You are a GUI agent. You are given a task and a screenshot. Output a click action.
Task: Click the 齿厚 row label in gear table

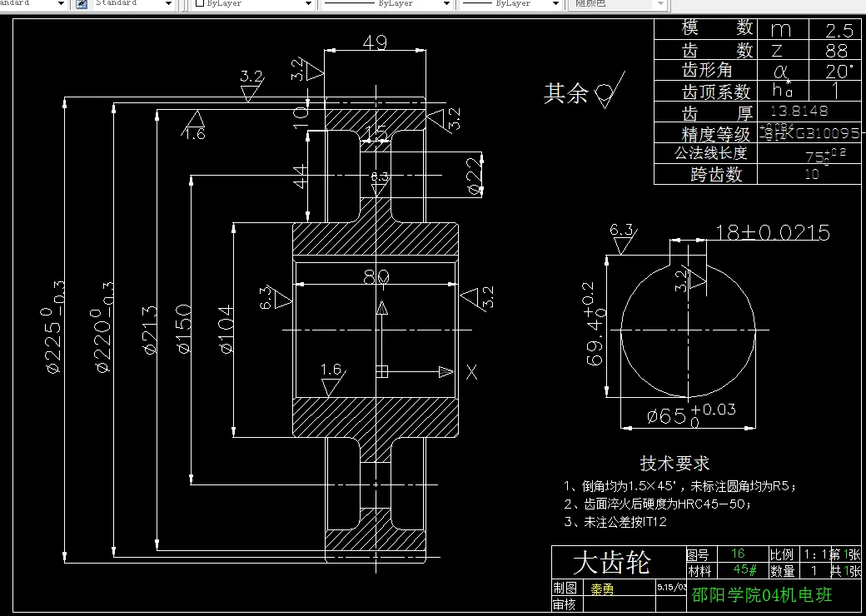click(x=718, y=113)
